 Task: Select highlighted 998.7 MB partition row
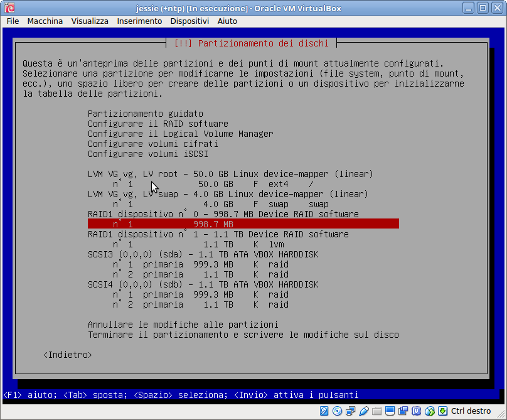[x=243, y=224]
